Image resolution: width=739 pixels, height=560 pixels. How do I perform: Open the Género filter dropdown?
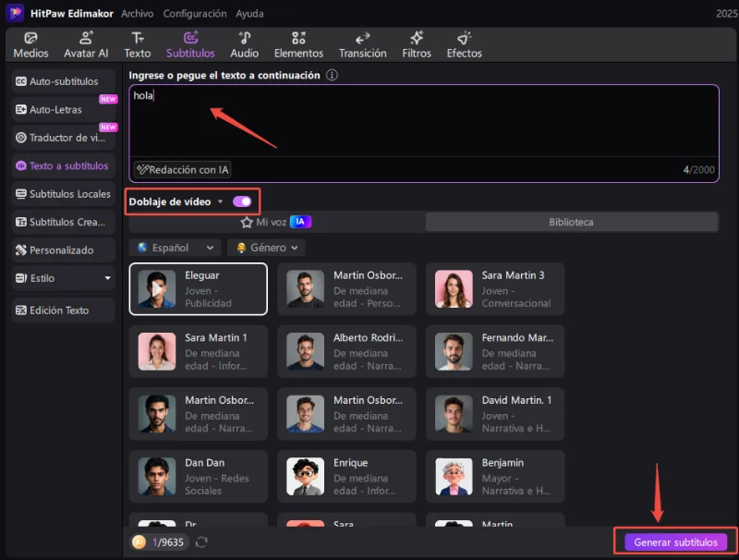(266, 248)
